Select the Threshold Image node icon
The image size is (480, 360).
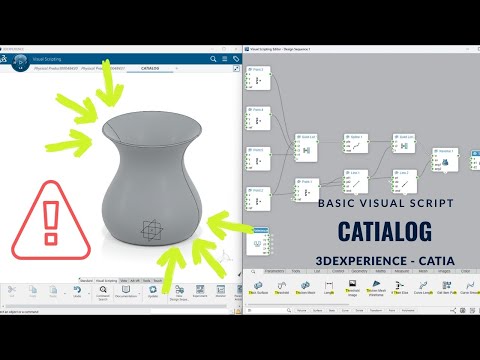coord(352,284)
